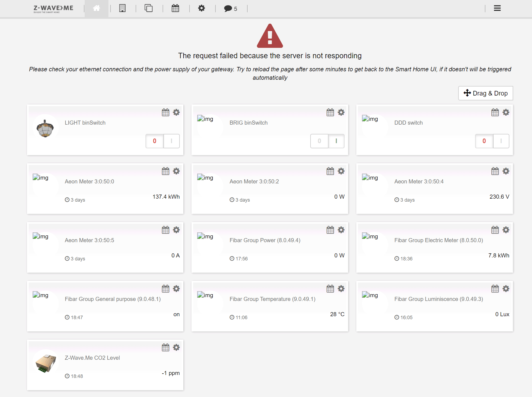Switch BRIG binSwitch on with I

(336, 141)
